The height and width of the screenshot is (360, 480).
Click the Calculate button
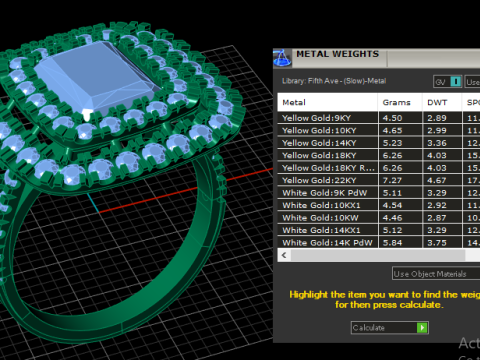coord(389,328)
